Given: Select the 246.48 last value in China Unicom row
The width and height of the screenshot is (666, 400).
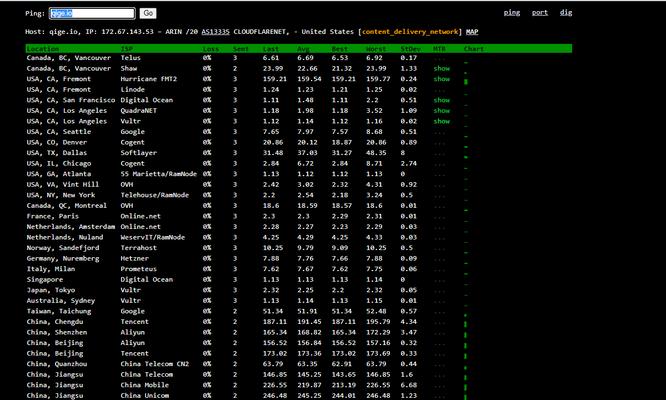Looking at the screenshot, I should (x=275, y=396).
